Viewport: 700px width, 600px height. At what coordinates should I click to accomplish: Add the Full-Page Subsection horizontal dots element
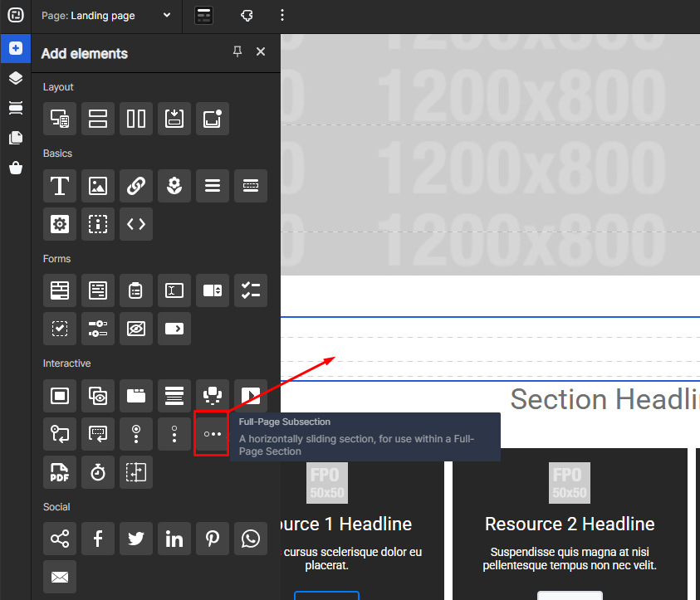[x=213, y=433]
